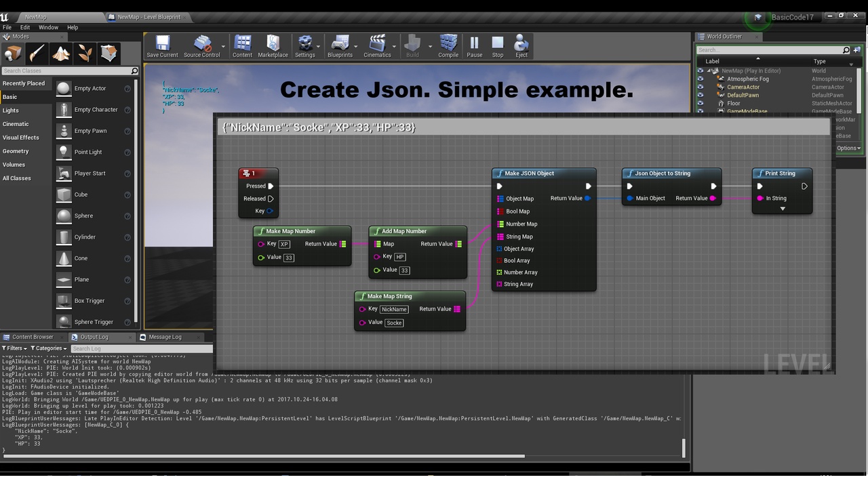
Task: Toggle visibility of CameraActor
Action: [701, 87]
